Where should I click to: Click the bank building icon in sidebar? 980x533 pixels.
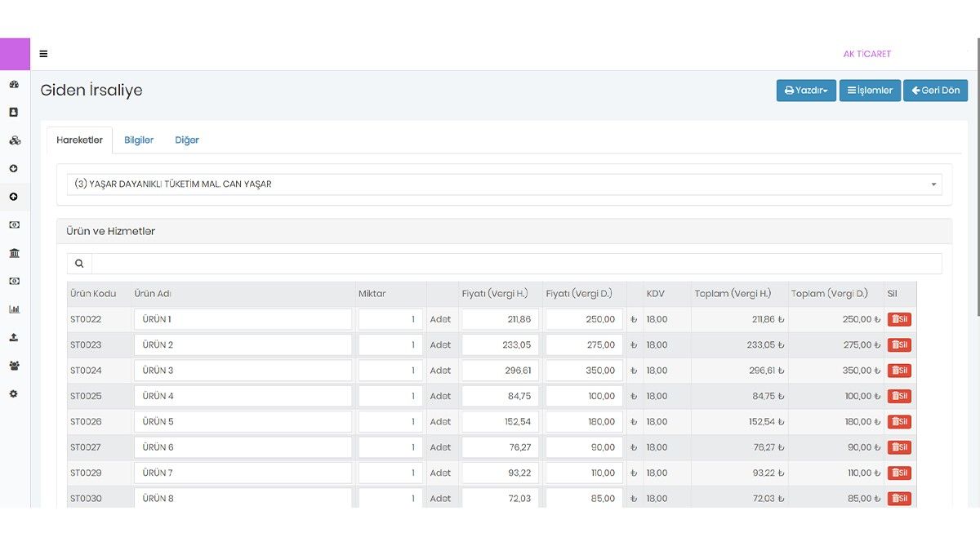pos(14,253)
